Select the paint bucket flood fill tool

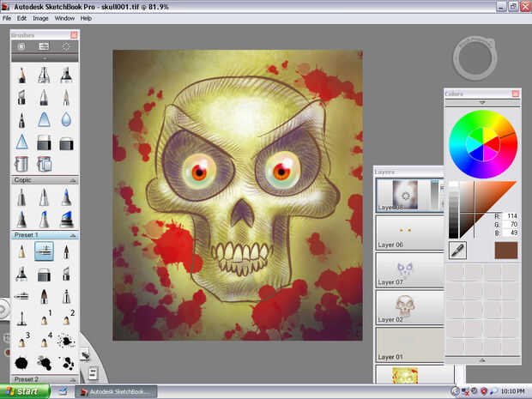(x=22, y=162)
